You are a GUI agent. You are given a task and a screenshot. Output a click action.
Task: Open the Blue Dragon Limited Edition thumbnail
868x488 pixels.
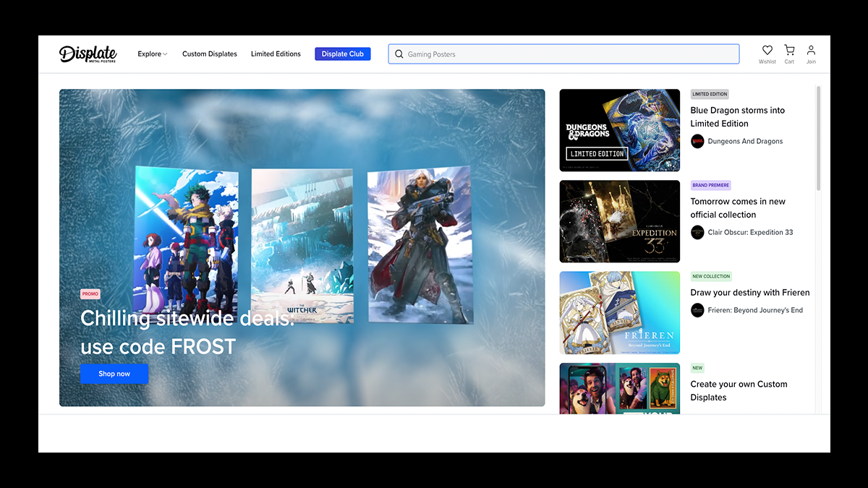pyautogui.click(x=620, y=130)
